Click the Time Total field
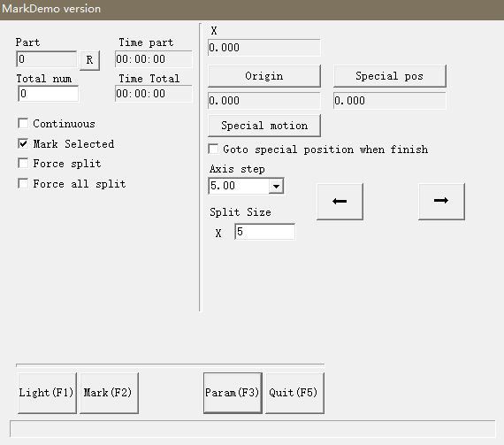This screenshot has width=504, height=445. pos(154,94)
